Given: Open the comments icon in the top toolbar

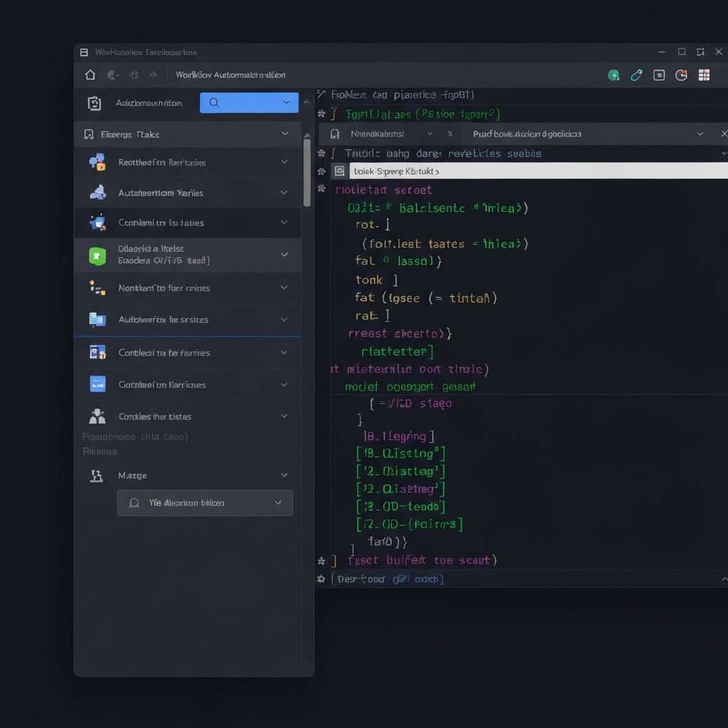Looking at the screenshot, I should 658,74.
